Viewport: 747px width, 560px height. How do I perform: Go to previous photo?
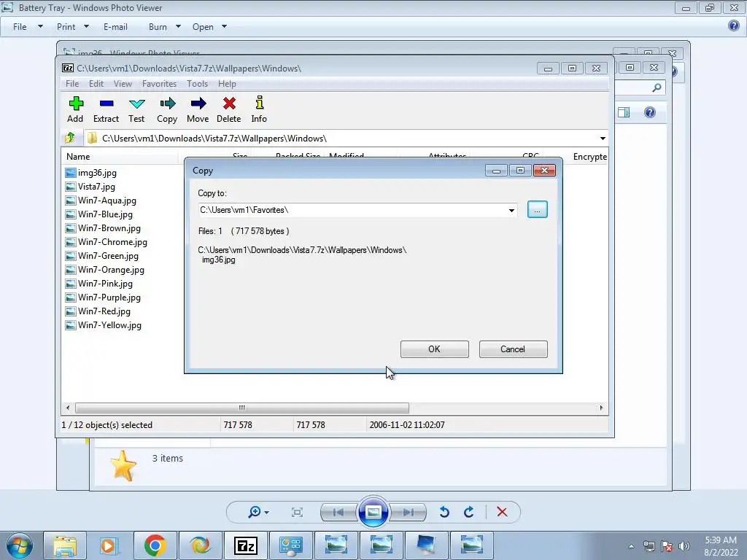338,513
